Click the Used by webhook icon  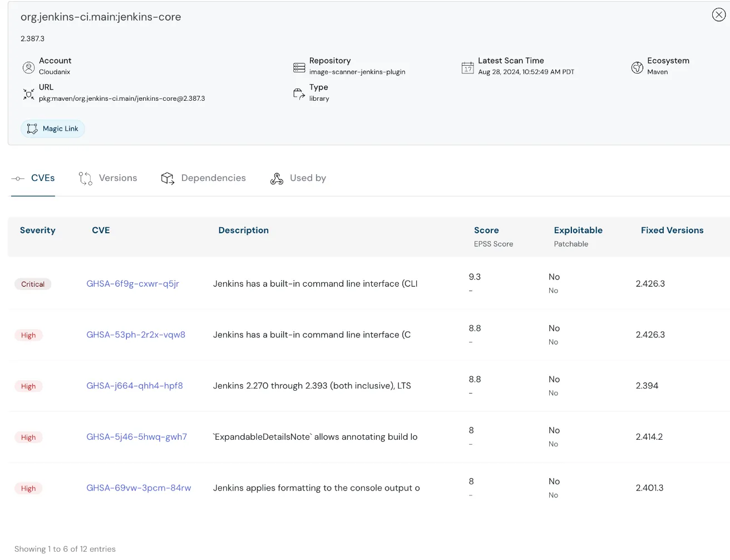coord(277,178)
